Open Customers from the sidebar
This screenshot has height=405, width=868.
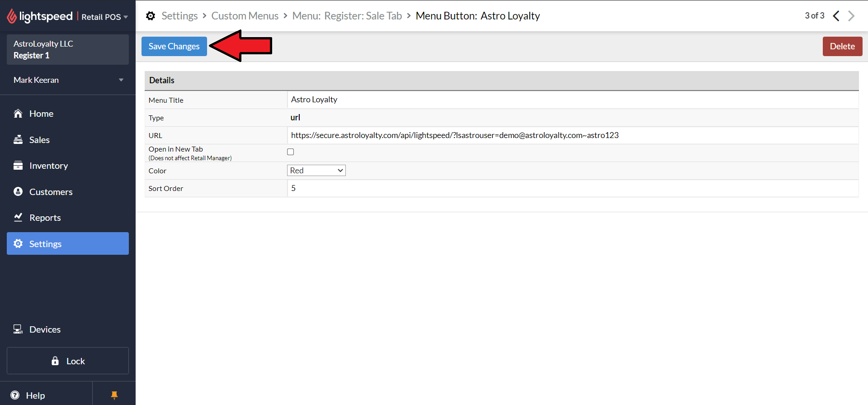click(x=68, y=192)
